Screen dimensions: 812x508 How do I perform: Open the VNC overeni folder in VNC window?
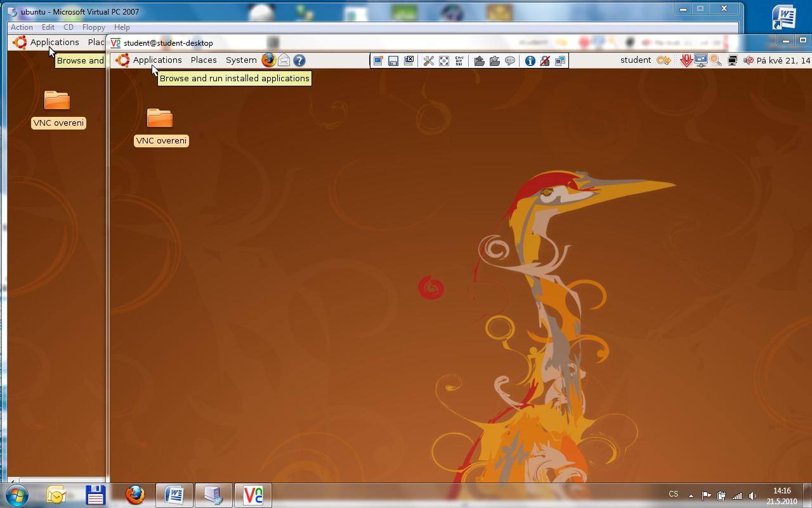coord(160,128)
